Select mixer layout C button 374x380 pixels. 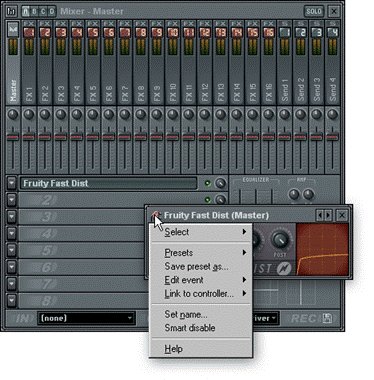[43, 11]
